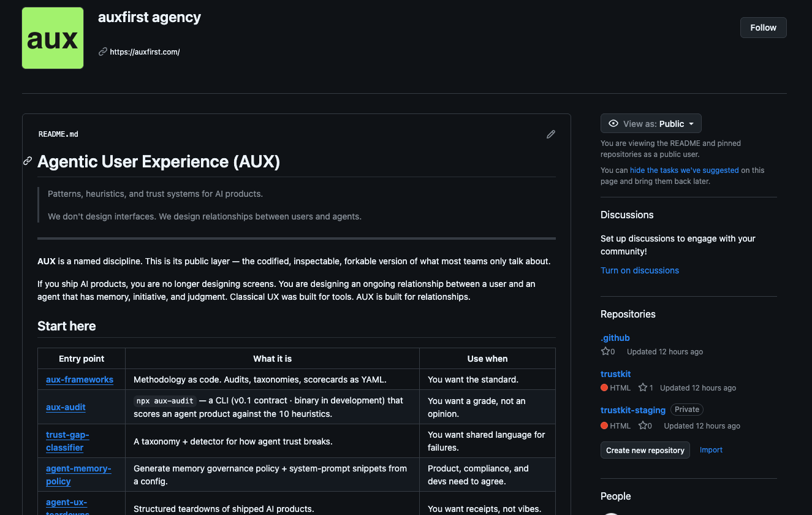The height and width of the screenshot is (515, 812).
Task: Click the Repositories section heading
Action: [628, 315]
